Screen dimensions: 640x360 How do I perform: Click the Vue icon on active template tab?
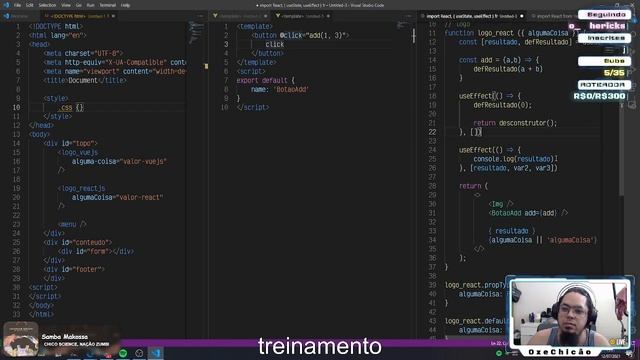[278, 16]
